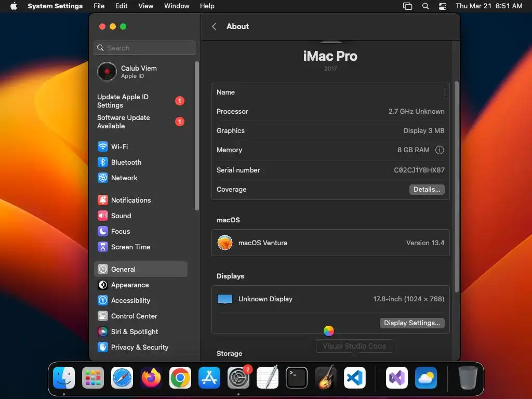Open the Edit menu
The image size is (532, 399).
click(122, 6)
